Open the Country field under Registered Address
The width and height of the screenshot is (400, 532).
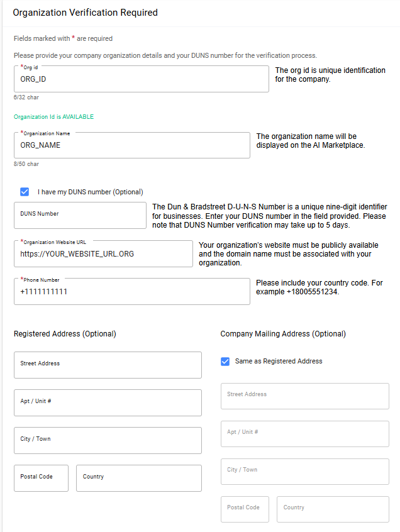[138, 478]
